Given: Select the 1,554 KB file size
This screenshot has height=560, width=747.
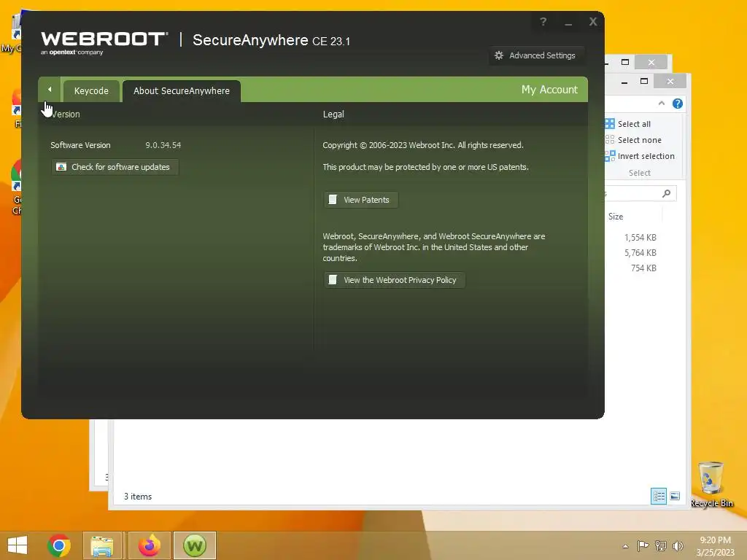Looking at the screenshot, I should point(640,237).
